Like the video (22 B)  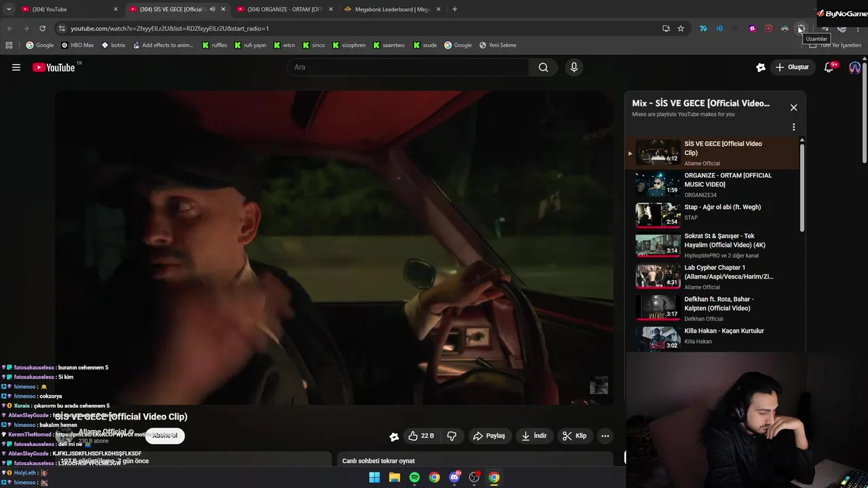click(x=421, y=436)
